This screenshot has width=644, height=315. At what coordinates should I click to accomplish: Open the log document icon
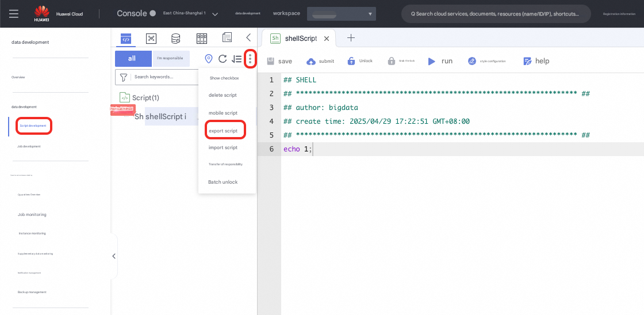pyautogui.click(x=227, y=38)
